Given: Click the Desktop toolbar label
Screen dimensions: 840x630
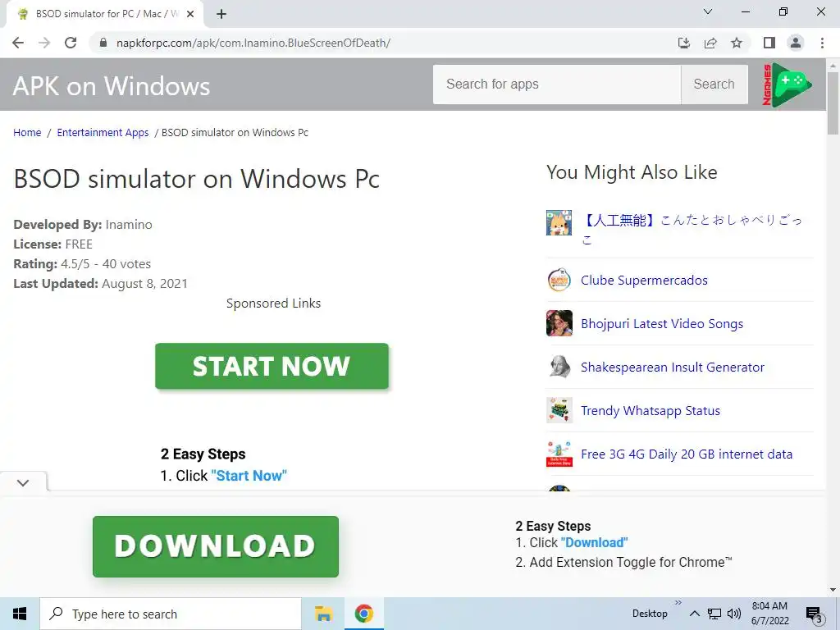Looking at the screenshot, I should click(x=650, y=614).
